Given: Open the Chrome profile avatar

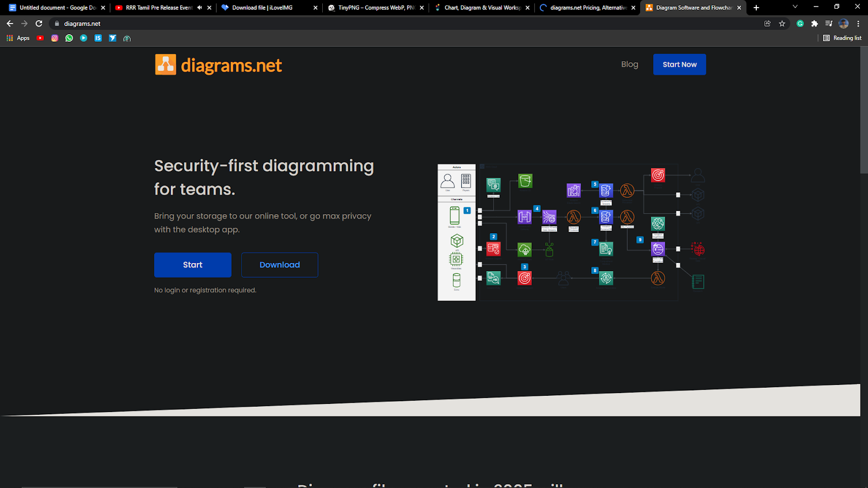Looking at the screenshot, I should (x=844, y=23).
